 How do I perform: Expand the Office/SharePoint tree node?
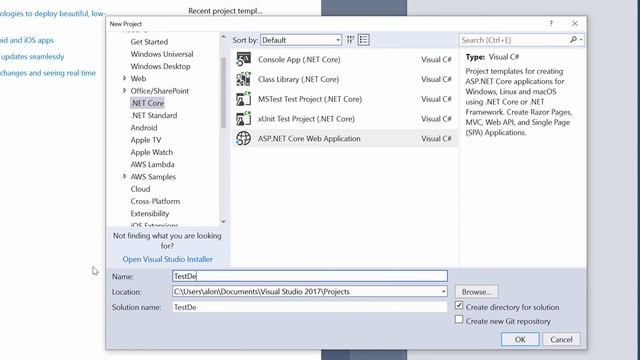tap(124, 90)
